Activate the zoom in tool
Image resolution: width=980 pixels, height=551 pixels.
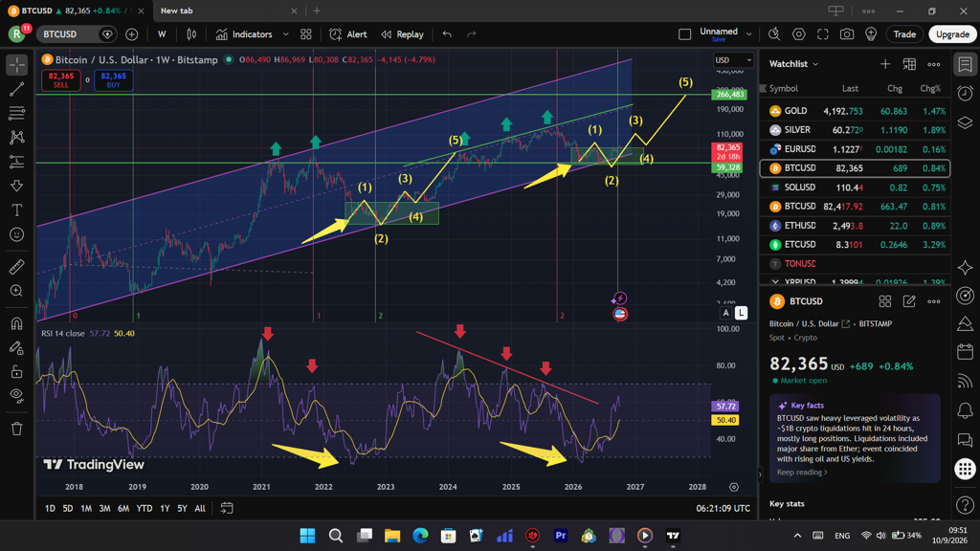click(17, 291)
